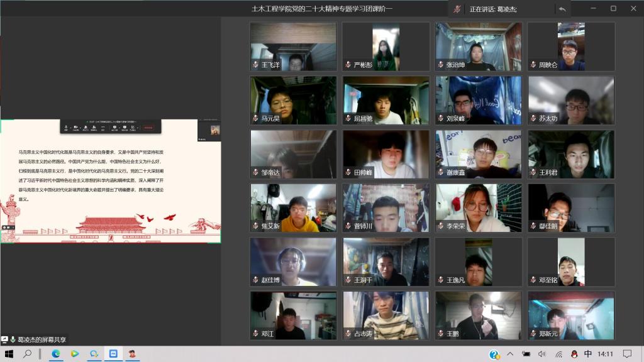Toggle the muted microphone icon in title bar
The image size is (644, 362).
(x=457, y=9)
